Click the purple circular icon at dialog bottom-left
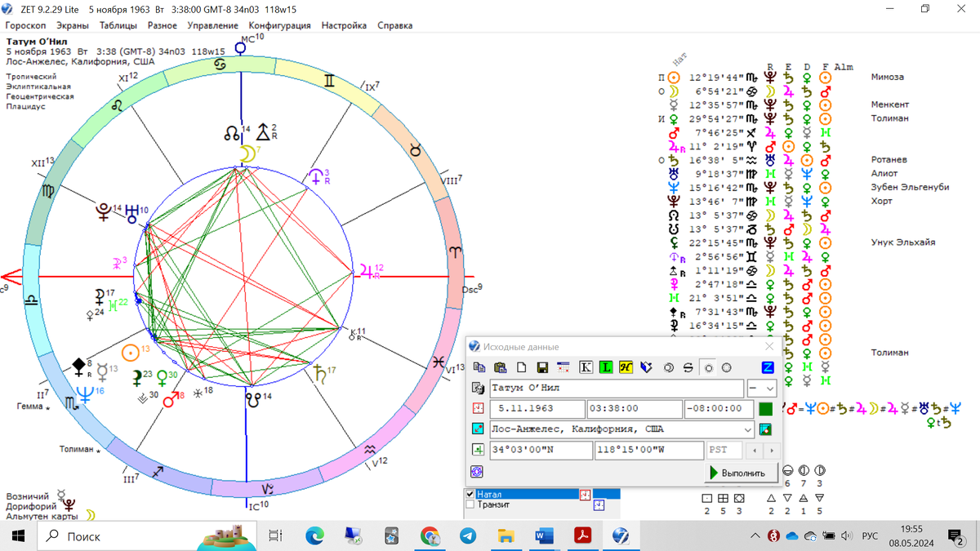980x551 pixels. tap(478, 472)
